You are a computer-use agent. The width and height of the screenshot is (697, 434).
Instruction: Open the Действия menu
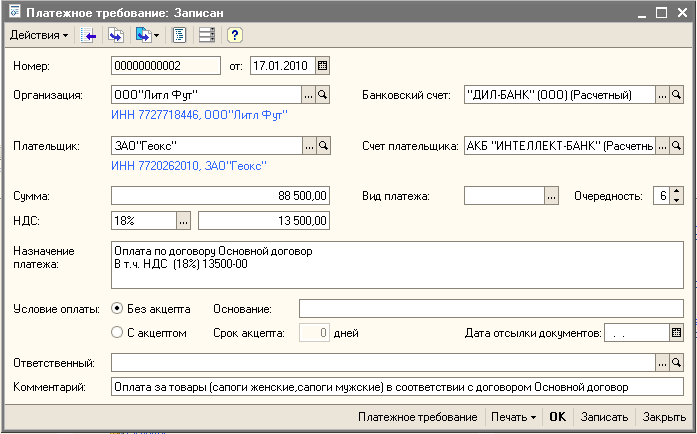pos(38,35)
